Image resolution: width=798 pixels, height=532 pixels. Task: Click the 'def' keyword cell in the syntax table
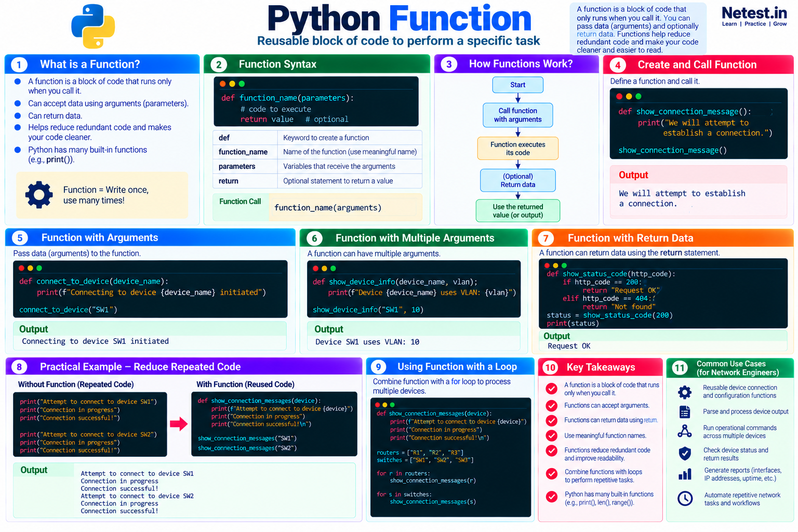[245, 138]
